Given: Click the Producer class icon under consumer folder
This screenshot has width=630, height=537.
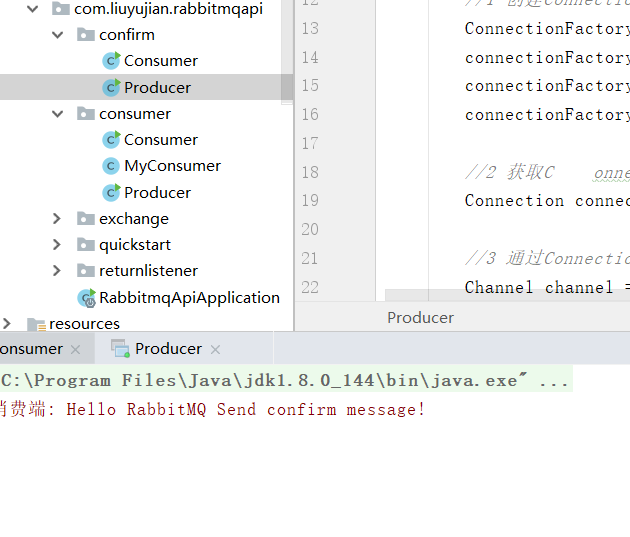Looking at the screenshot, I should click(x=111, y=193).
